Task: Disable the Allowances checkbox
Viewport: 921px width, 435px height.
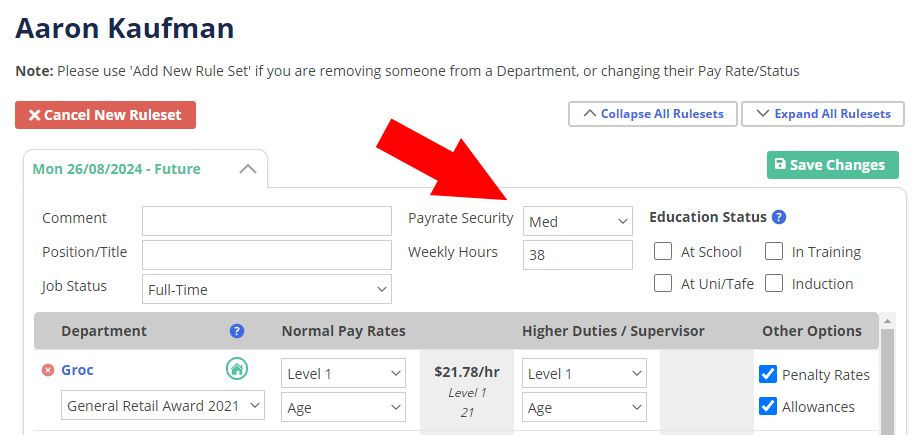Action: 768,407
